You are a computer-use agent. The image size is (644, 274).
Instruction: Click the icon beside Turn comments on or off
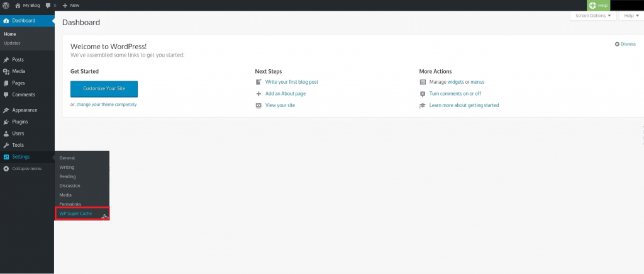423,94
